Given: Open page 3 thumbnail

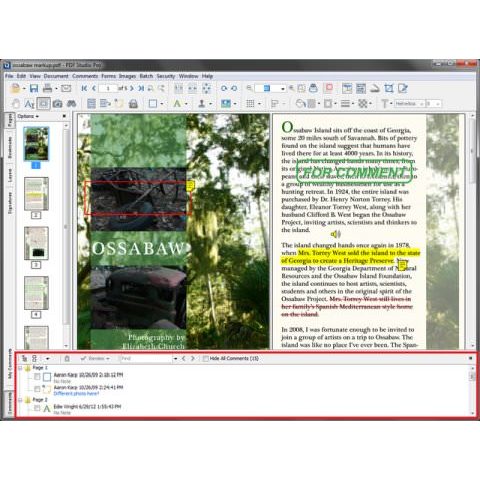Looking at the screenshot, I should click(36, 243).
